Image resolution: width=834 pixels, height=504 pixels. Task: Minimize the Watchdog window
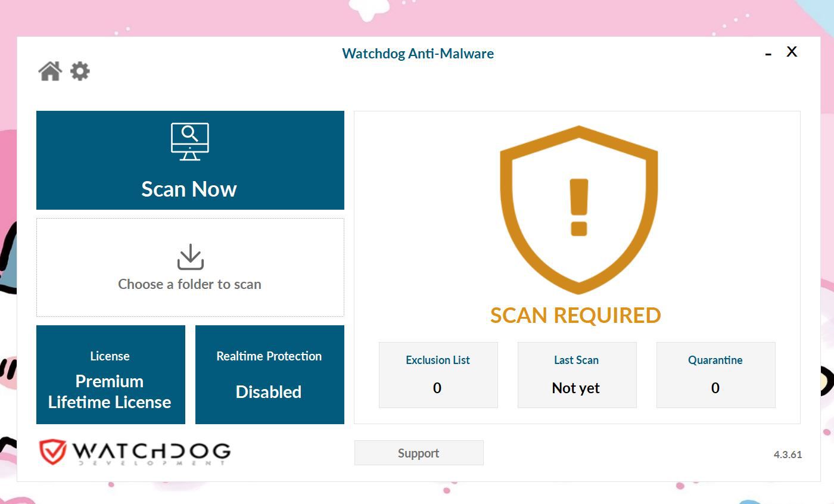coord(768,54)
